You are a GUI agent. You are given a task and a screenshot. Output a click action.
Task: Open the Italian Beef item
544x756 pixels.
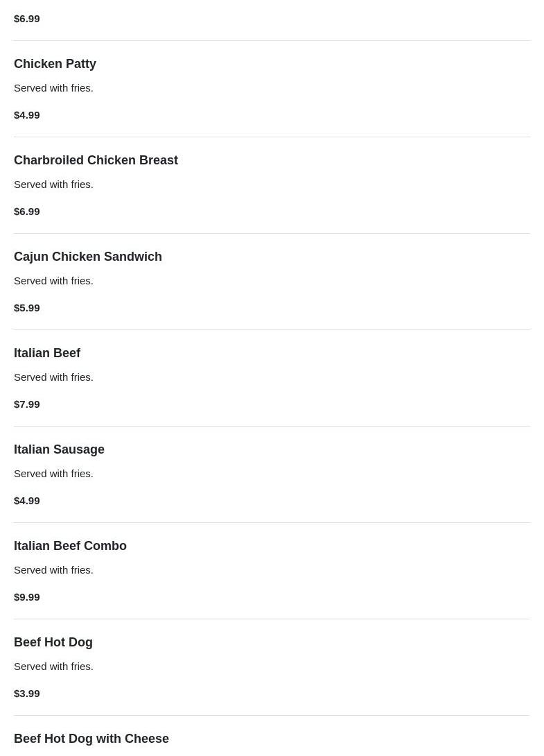(47, 353)
